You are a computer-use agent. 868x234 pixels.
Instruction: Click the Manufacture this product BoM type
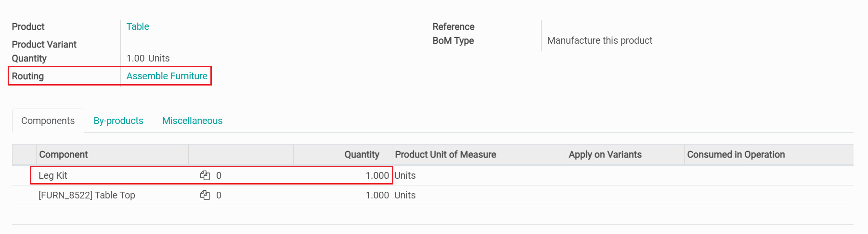599,40
